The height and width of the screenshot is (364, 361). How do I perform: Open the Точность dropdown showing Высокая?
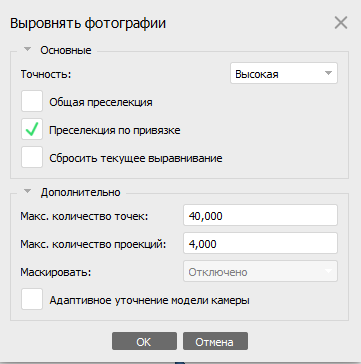(284, 73)
